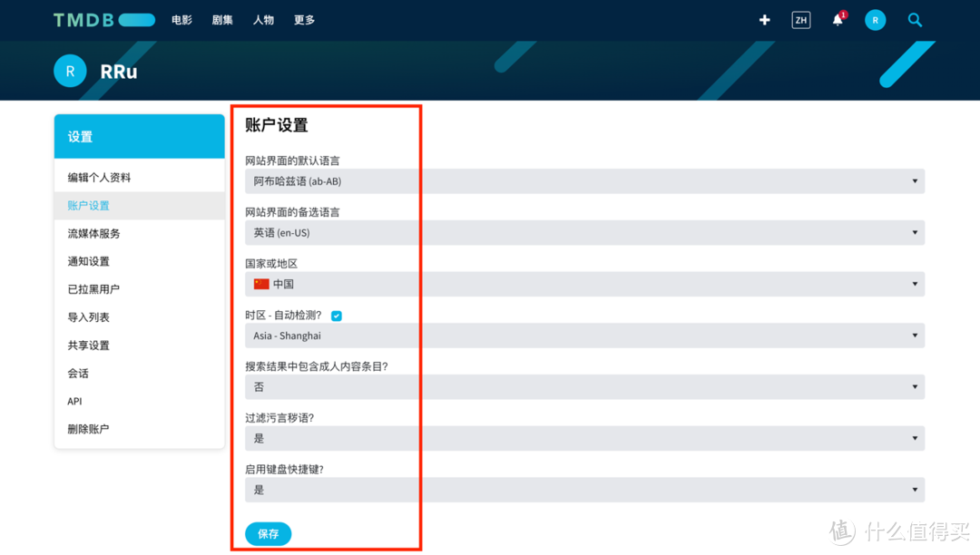Click the RRu profile avatar circle
The width and height of the screenshot is (980, 555).
point(70,71)
